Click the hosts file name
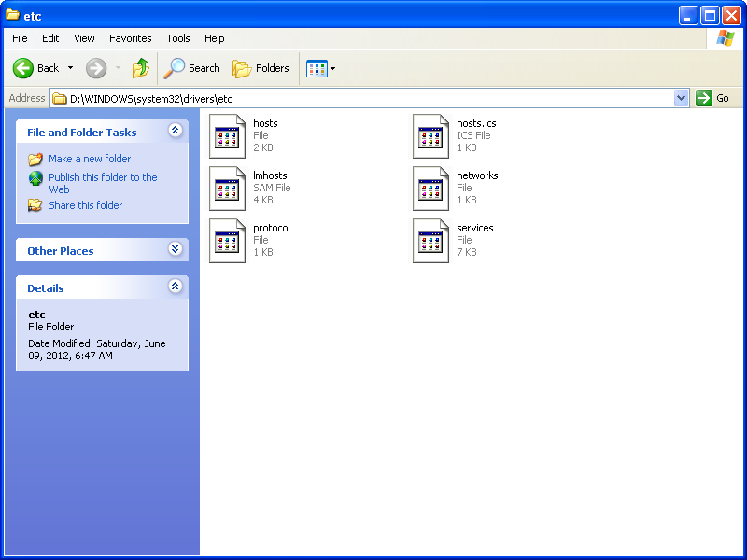Image resolution: width=747 pixels, height=560 pixels. pos(265,123)
